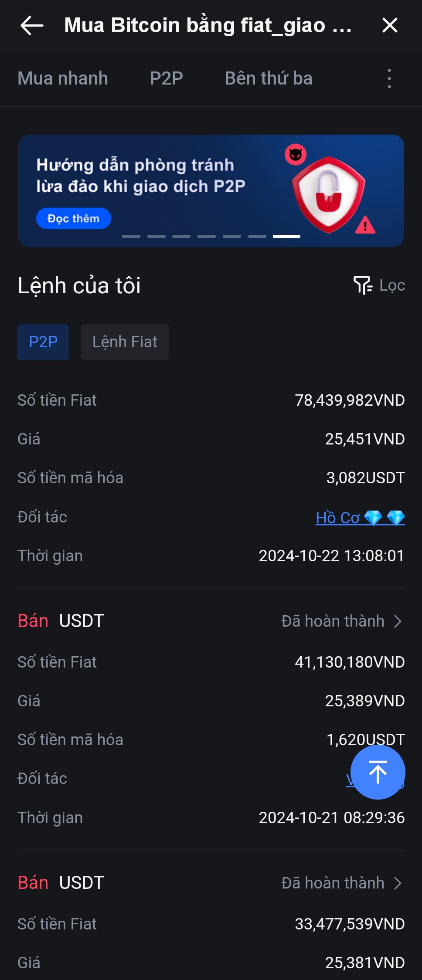Switch to Lệnh Fiat orders chip
Screen dimensions: 422x980
125,342
